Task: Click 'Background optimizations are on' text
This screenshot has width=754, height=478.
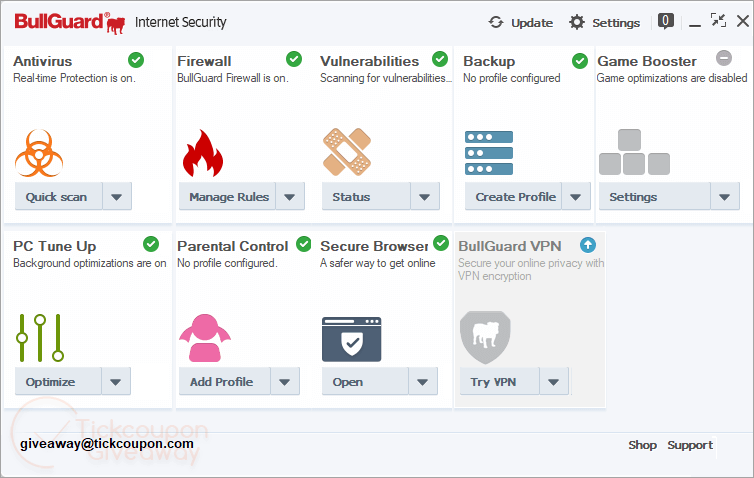Action: 89,263
